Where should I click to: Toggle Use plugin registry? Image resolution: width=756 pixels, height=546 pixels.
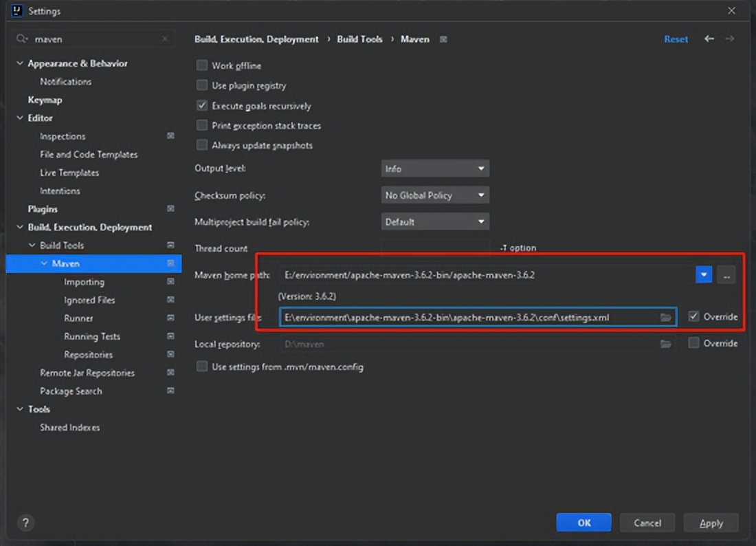coord(202,85)
